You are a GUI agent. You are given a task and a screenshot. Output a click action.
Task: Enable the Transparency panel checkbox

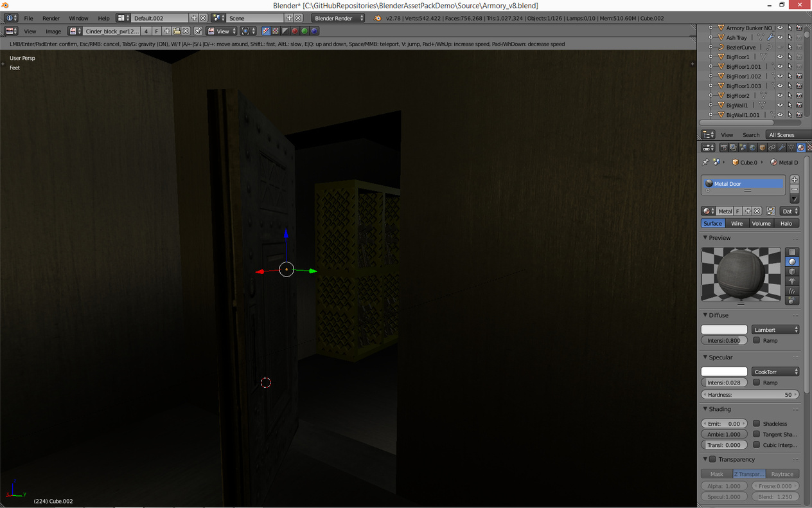pos(712,459)
